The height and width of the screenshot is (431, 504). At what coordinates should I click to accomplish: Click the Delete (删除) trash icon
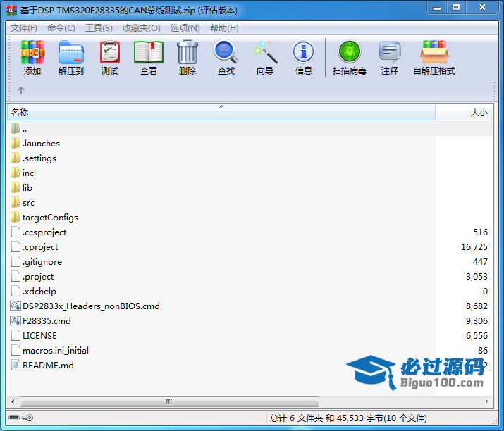click(x=187, y=58)
